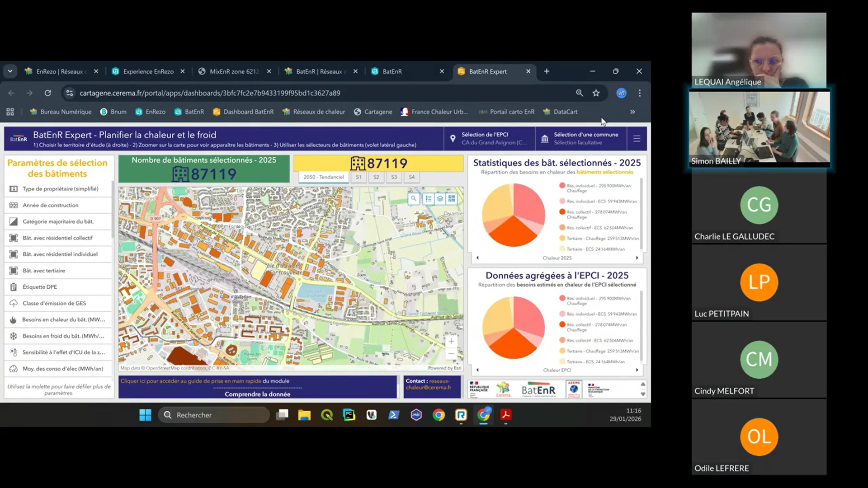Zoom in on the map
The width and height of the screenshot is (868, 488).
(x=451, y=342)
